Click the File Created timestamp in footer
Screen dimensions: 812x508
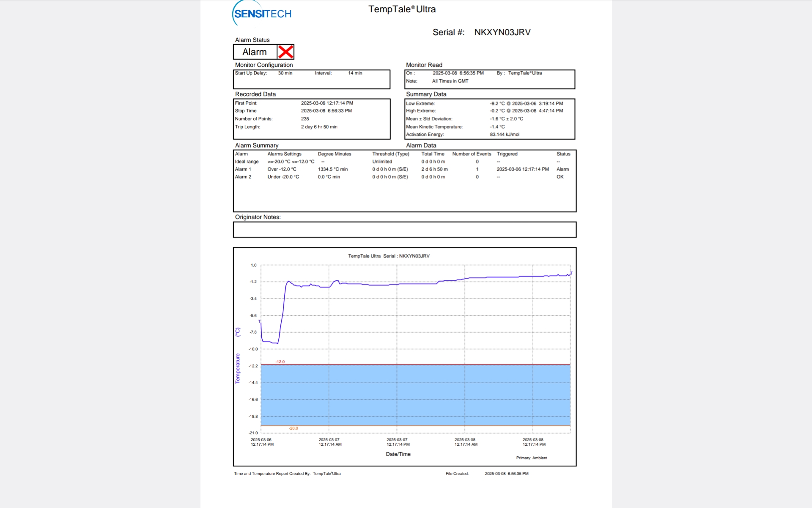click(x=506, y=474)
